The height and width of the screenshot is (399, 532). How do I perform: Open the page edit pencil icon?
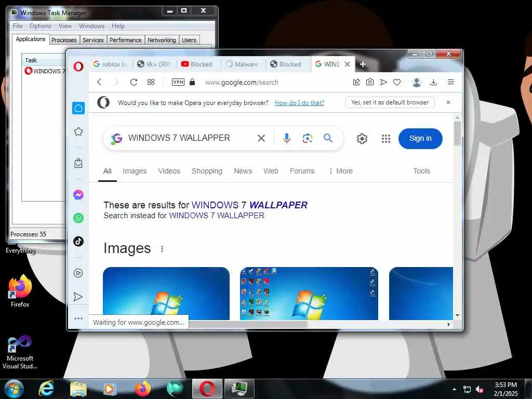point(356,82)
